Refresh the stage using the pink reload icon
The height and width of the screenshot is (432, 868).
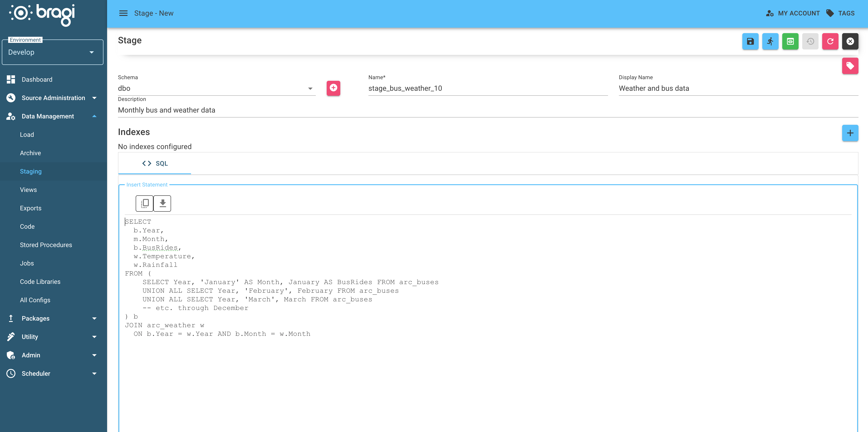(x=830, y=41)
